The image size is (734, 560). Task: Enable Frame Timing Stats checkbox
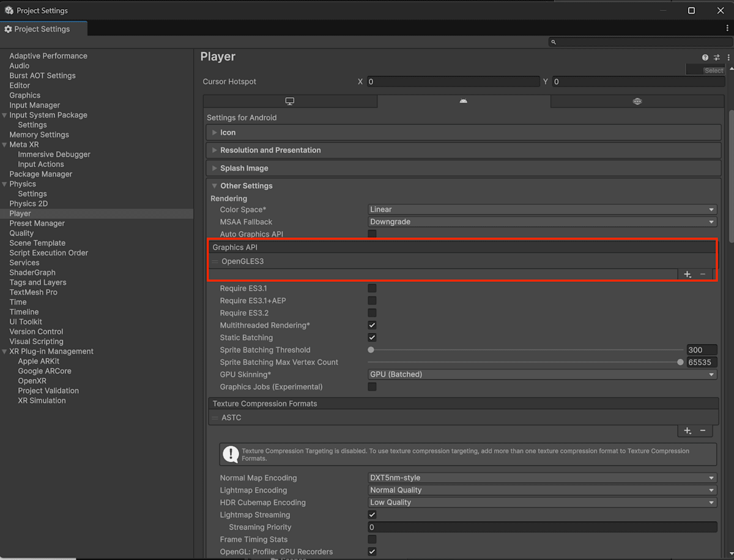point(372,539)
